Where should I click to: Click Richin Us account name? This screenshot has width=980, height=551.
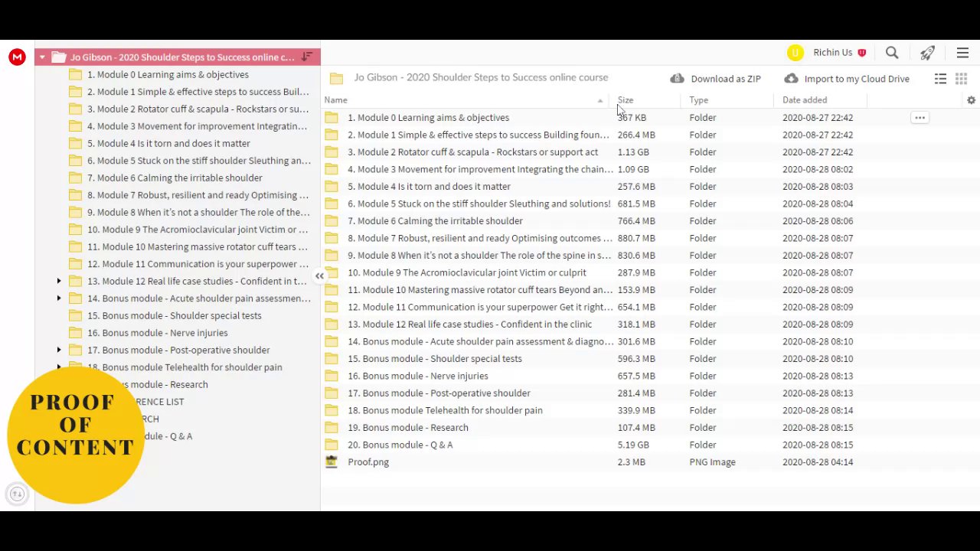click(833, 53)
